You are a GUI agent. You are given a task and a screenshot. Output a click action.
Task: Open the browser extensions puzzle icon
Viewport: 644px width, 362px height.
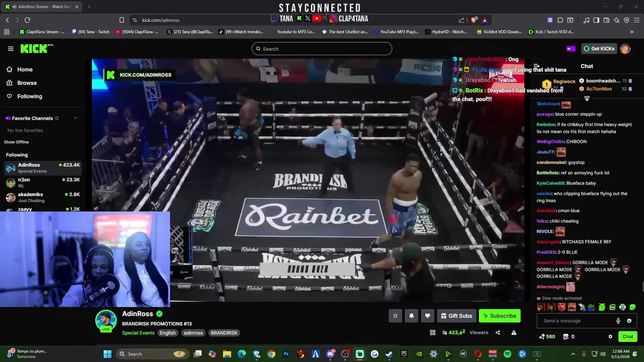pyautogui.click(x=560, y=20)
